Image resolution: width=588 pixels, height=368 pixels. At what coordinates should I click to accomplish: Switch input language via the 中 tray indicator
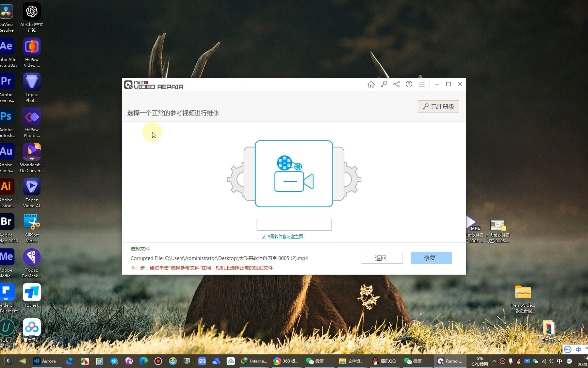(560, 361)
